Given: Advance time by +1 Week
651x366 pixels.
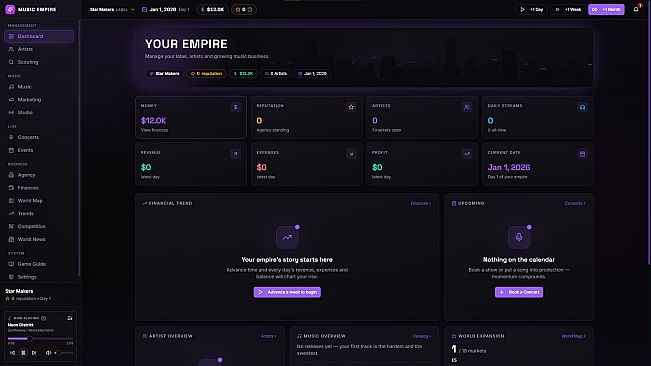Looking at the screenshot, I should pyautogui.click(x=568, y=9).
